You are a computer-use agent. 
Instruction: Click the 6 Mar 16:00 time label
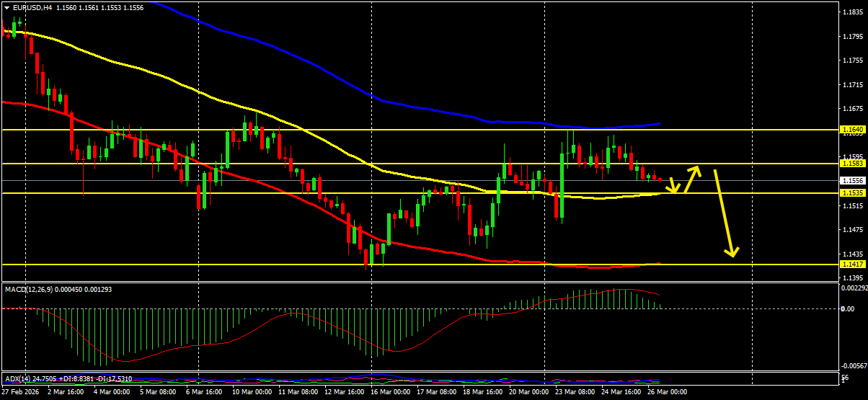[x=204, y=392]
